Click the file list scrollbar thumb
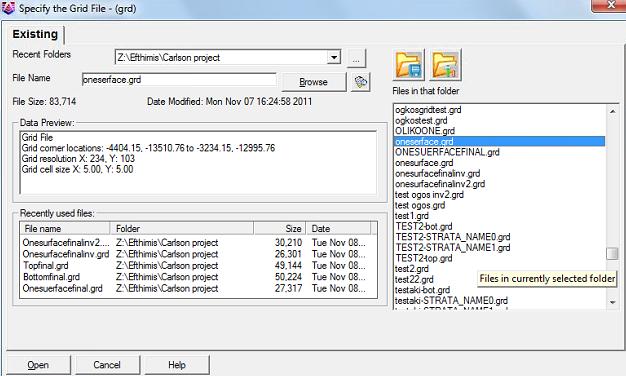626x376 pixels. tap(612, 253)
